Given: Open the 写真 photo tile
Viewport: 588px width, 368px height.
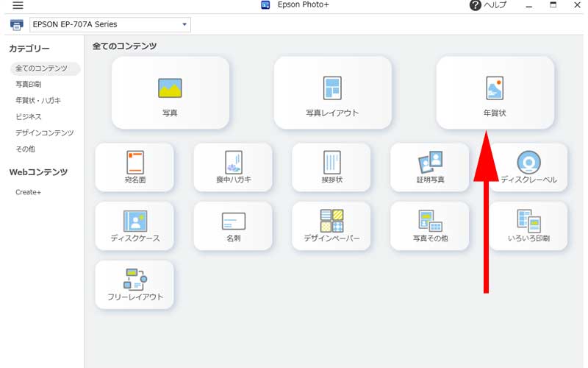Looking at the screenshot, I should click(x=171, y=93).
